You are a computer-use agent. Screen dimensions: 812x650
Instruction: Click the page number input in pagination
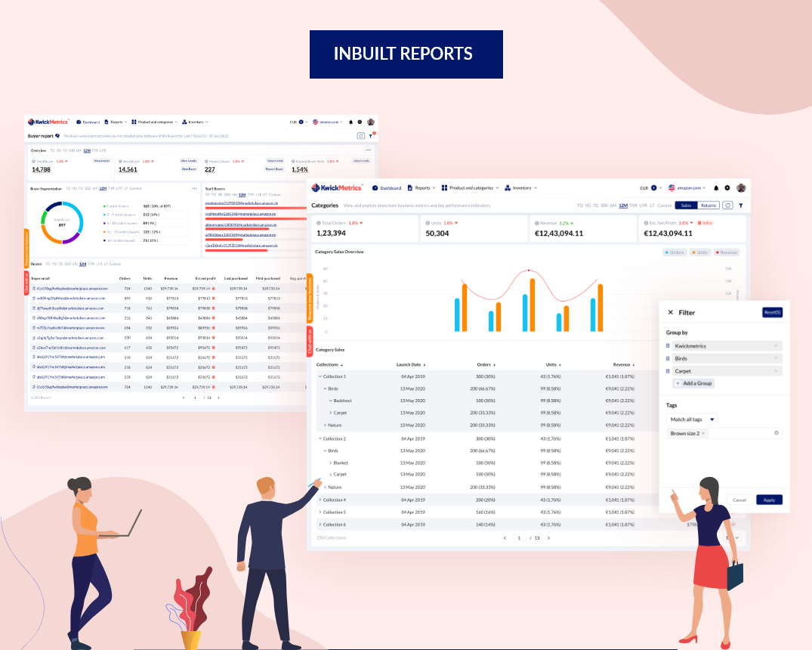519,538
